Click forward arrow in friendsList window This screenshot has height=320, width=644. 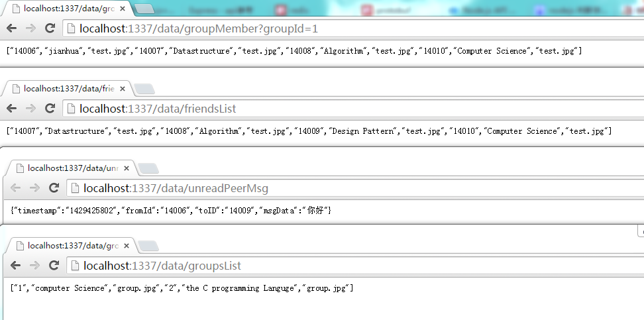(x=30, y=109)
